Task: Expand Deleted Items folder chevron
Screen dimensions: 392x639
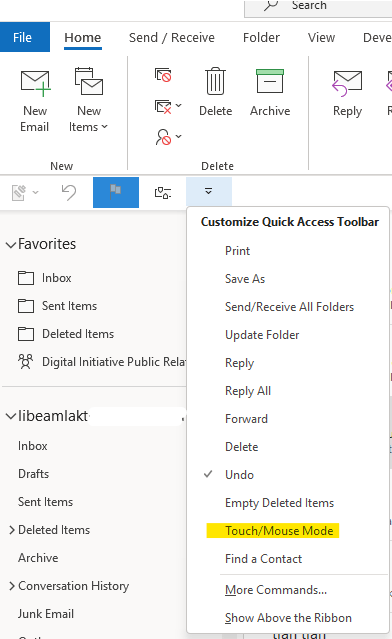Action: click(11, 530)
